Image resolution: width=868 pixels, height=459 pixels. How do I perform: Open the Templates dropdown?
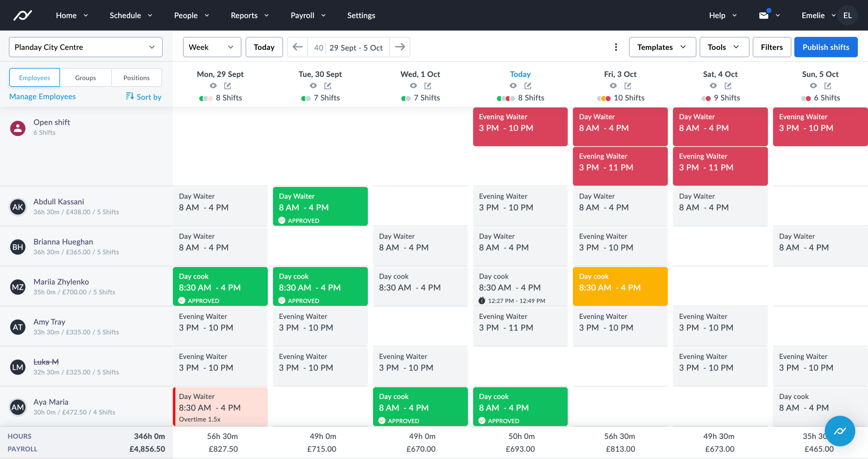point(662,47)
